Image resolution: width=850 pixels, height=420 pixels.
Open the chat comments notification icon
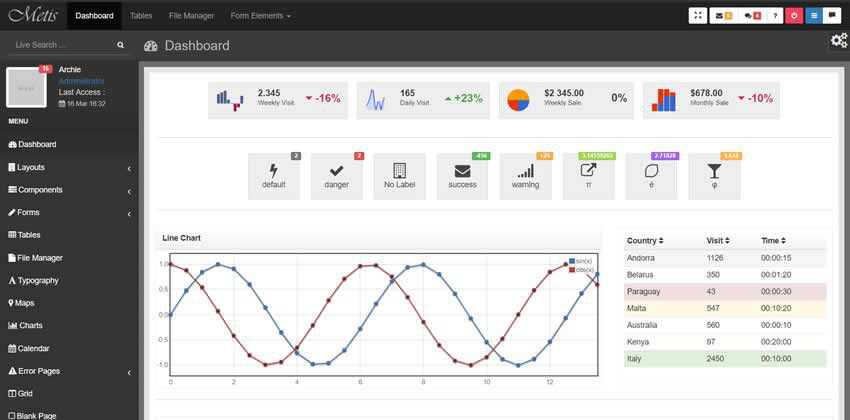click(x=752, y=16)
